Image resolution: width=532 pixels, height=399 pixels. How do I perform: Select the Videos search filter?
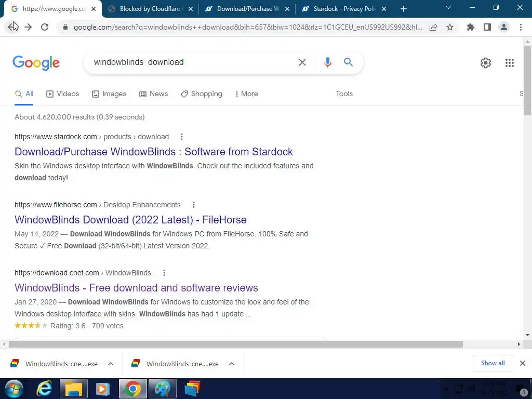[63, 94]
